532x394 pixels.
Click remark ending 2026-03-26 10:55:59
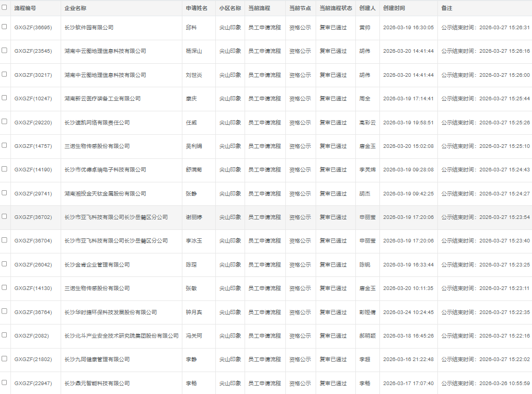485,384
